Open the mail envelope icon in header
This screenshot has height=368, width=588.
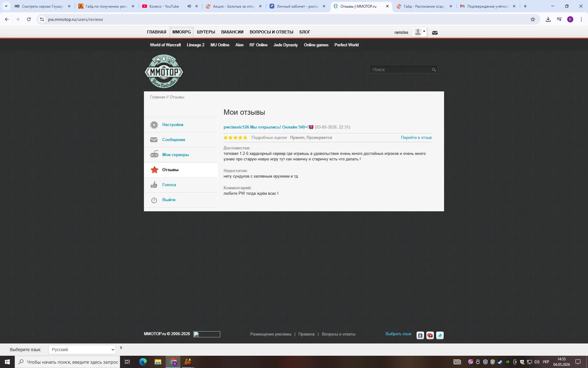(435, 33)
